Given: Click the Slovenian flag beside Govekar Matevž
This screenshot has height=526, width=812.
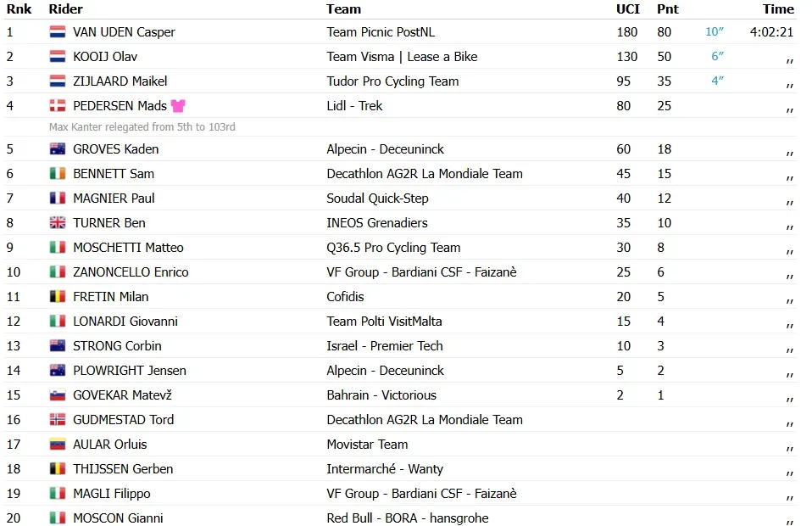Looking at the screenshot, I should click(x=58, y=395).
